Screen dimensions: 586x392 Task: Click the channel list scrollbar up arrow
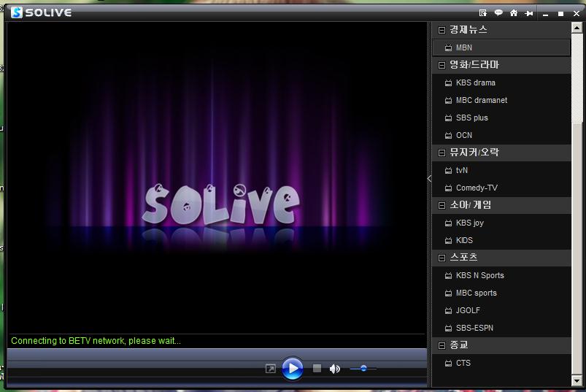coord(577,28)
